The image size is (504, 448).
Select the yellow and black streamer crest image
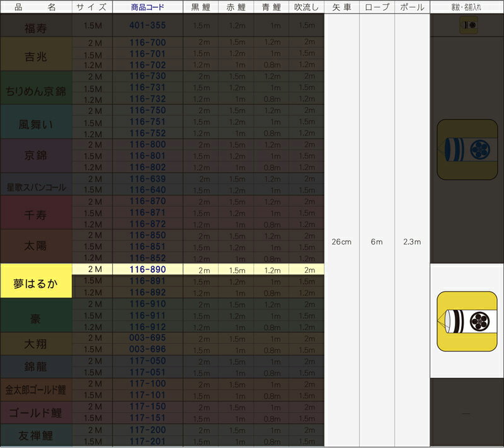(467, 321)
